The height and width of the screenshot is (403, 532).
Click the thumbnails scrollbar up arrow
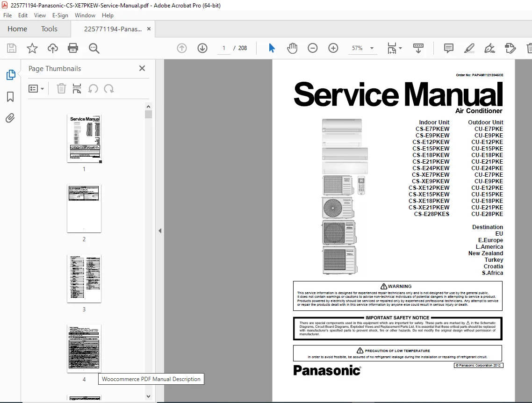click(x=148, y=107)
